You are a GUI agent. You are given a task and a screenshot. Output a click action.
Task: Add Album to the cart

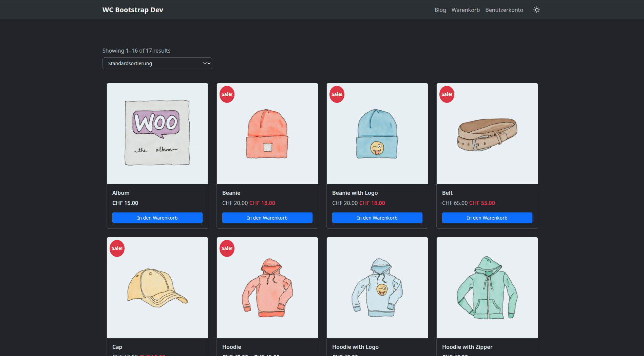pyautogui.click(x=157, y=218)
